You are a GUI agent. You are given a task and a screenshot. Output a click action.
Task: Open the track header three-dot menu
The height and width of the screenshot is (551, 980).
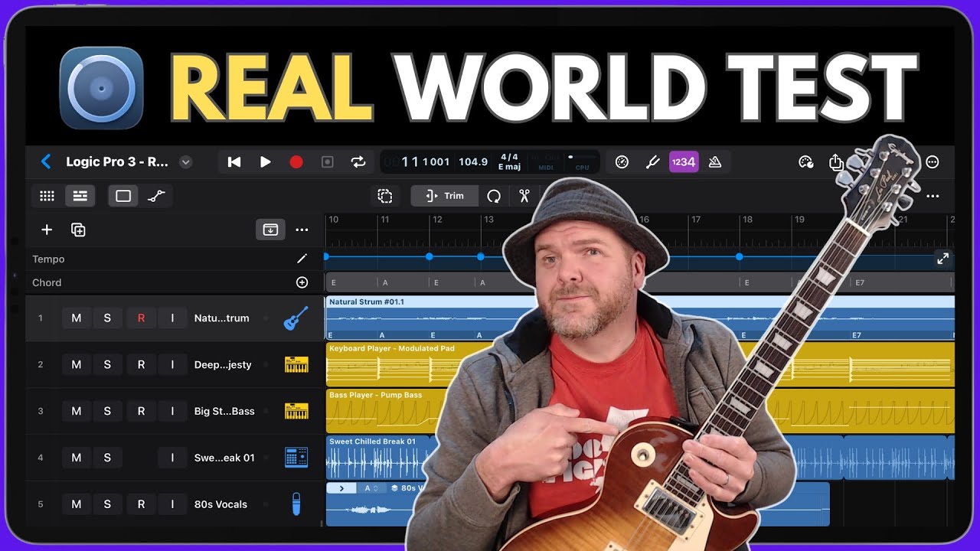click(x=302, y=230)
